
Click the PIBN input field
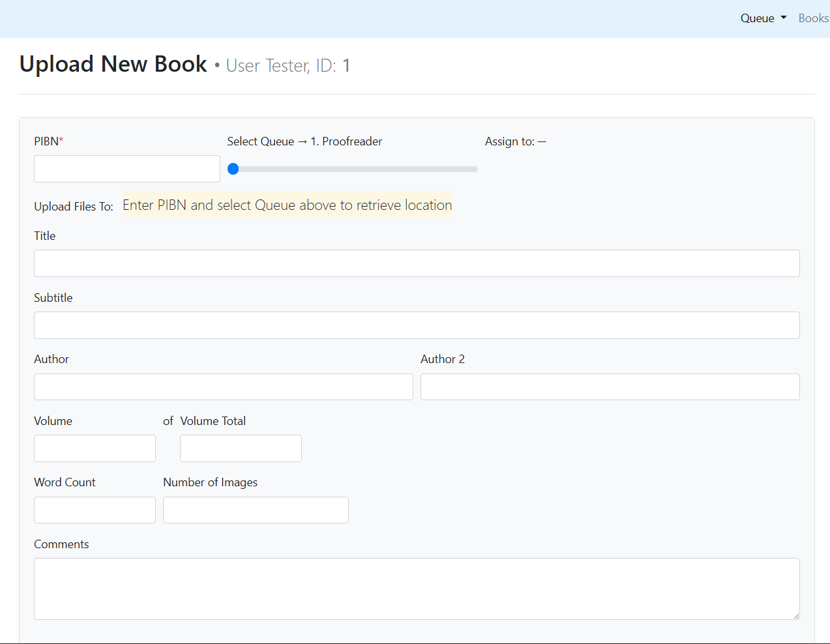(127, 169)
